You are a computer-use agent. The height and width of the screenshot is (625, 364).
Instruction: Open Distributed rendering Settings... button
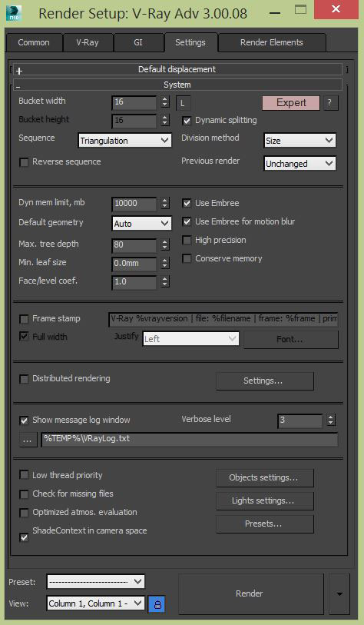(x=264, y=381)
